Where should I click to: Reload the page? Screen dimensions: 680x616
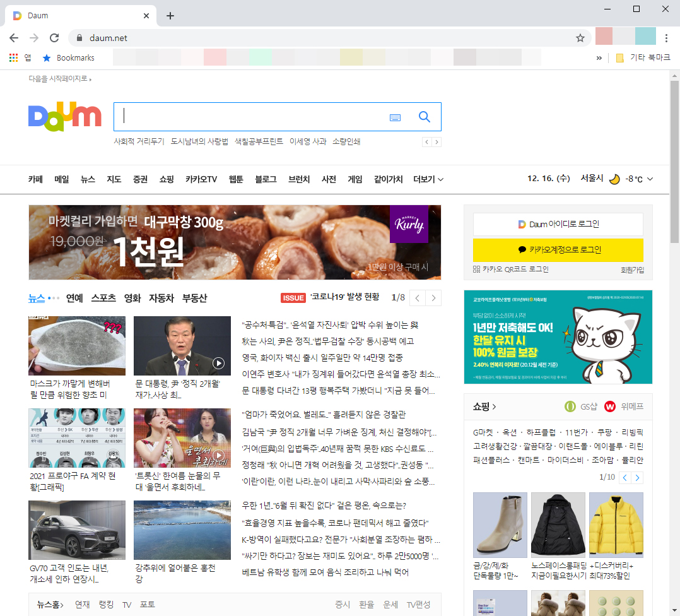54,38
